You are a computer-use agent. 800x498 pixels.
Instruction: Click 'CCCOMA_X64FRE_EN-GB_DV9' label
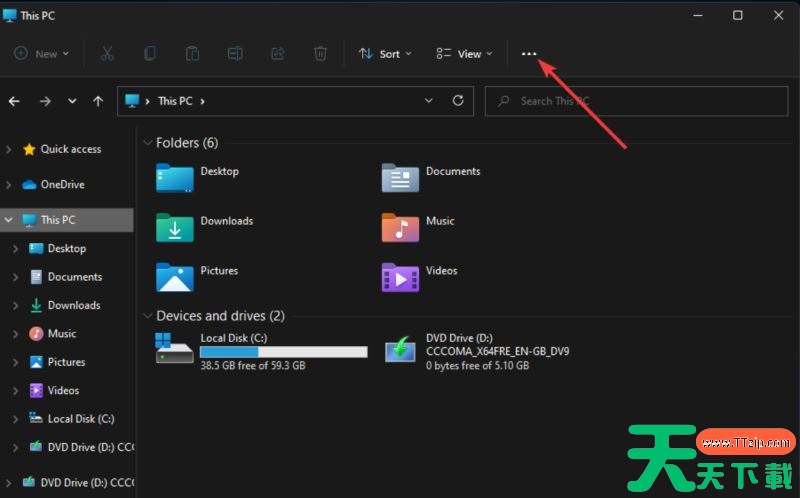497,352
